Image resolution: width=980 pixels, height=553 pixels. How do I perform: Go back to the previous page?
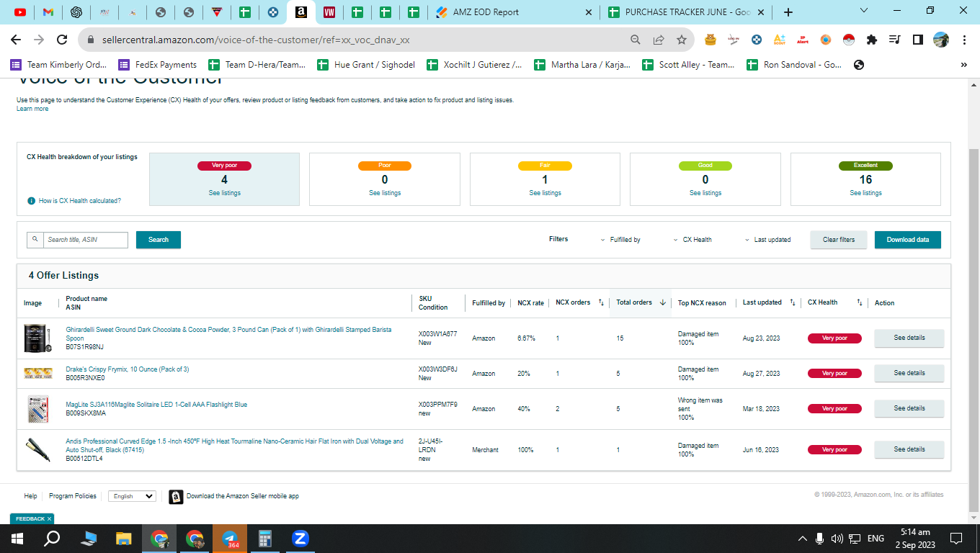point(15,40)
